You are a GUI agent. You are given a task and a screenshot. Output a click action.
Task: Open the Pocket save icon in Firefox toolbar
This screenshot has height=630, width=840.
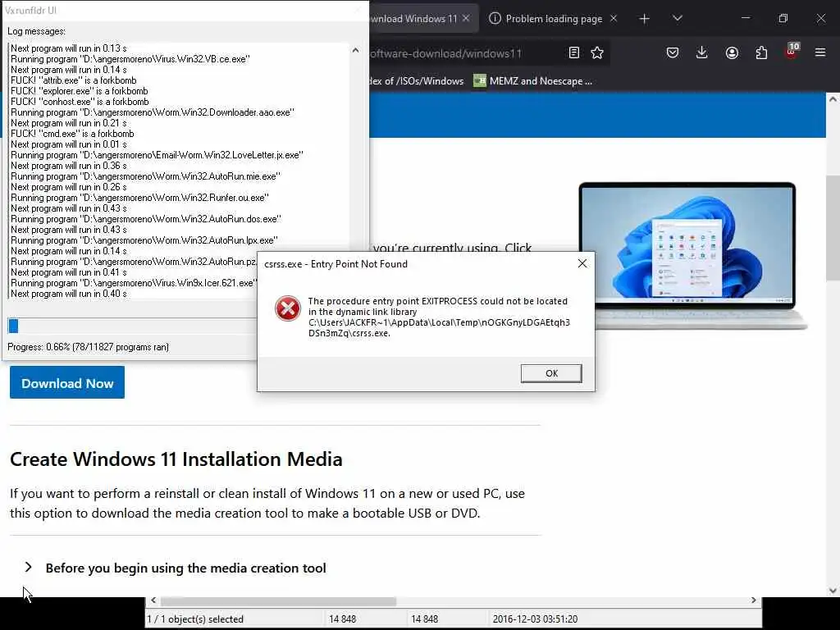coord(673,52)
